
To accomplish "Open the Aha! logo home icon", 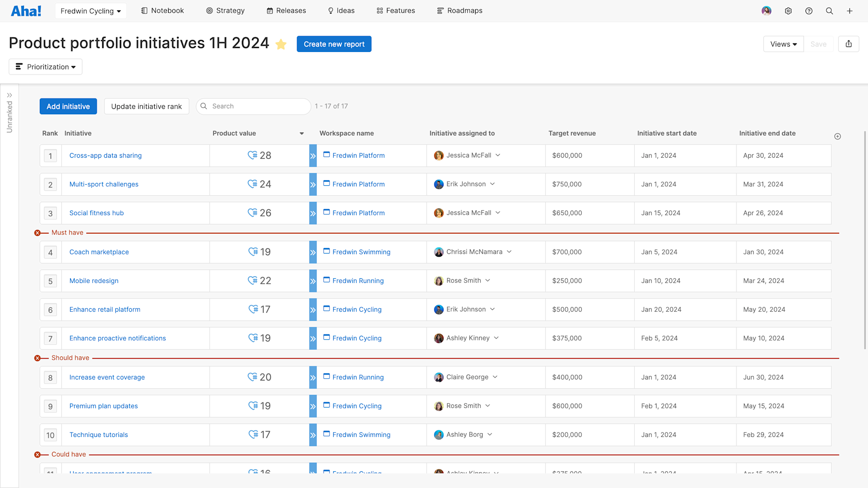I will [x=26, y=10].
